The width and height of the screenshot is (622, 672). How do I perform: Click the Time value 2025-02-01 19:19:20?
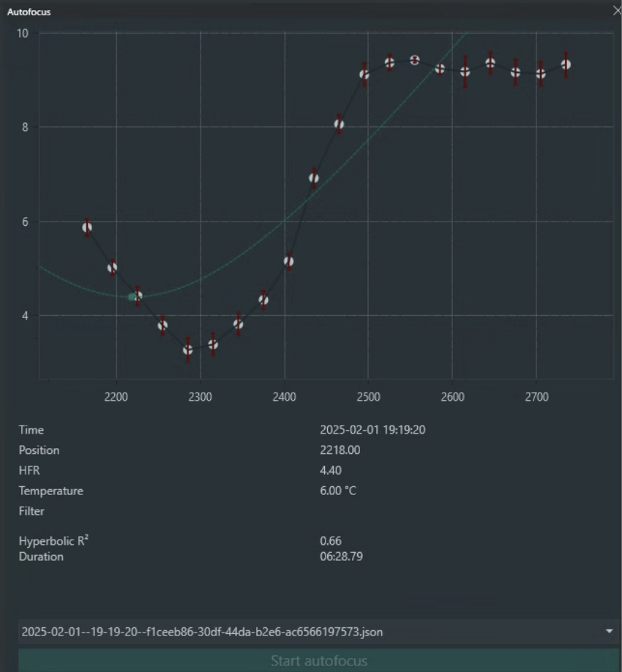tap(372, 430)
